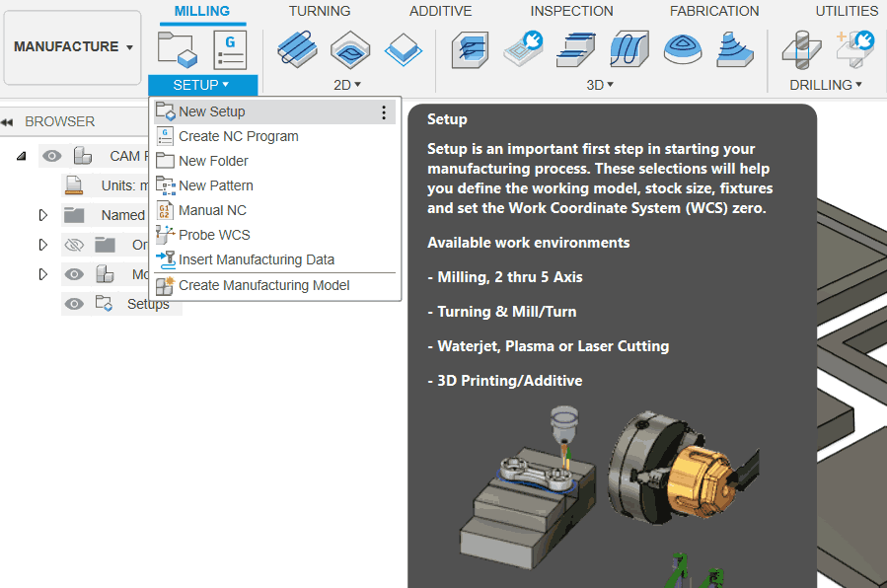This screenshot has width=887, height=588.
Task: Expand the Named Views tree node
Action: coord(43,215)
